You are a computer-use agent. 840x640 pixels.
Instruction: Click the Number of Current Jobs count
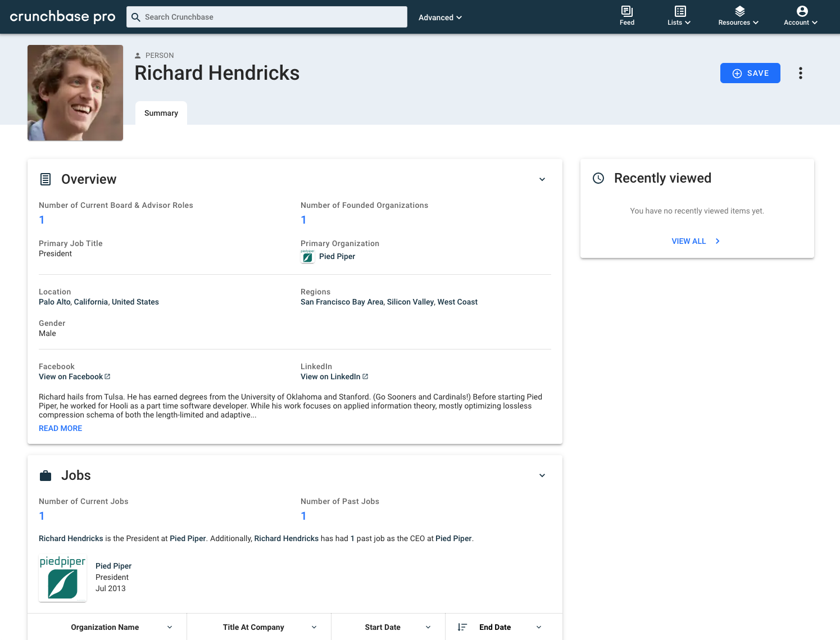(42, 516)
